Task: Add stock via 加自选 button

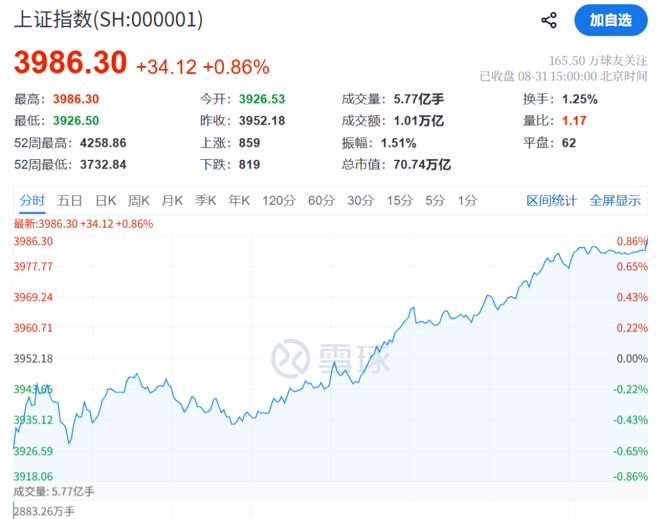Action: click(610, 20)
